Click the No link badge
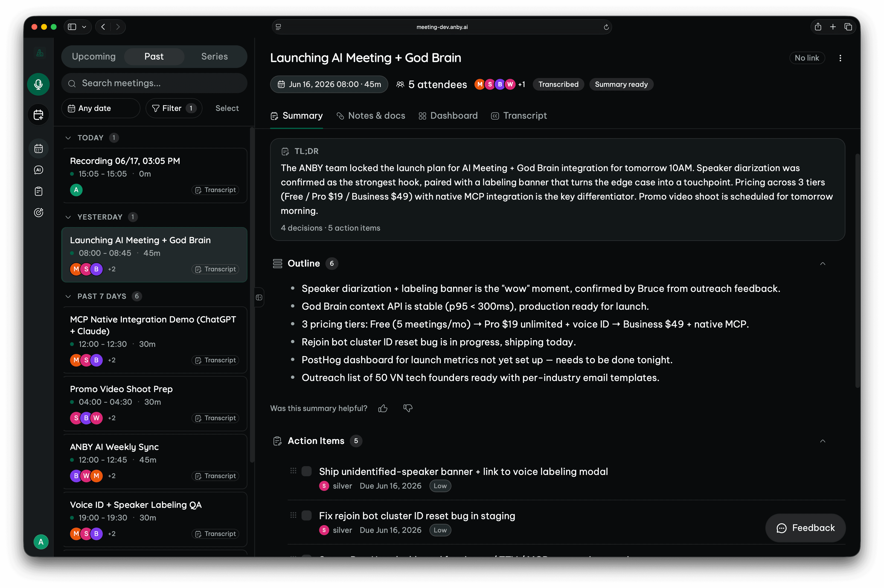This screenshot has width=884, height=588. tap(807, 58)
